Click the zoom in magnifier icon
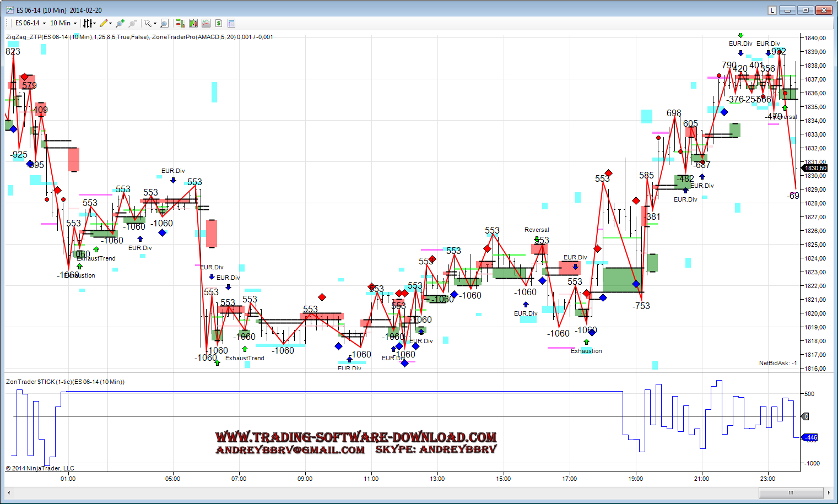The height and width of the screenshot is (504, 838). pyautogui.click(x=120, y=23)
